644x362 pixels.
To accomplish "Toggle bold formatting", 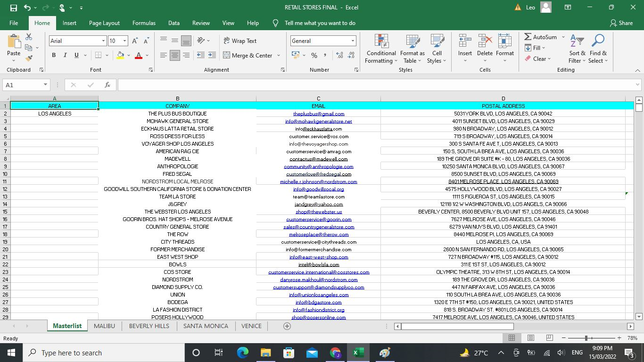I will pos(54,55).
